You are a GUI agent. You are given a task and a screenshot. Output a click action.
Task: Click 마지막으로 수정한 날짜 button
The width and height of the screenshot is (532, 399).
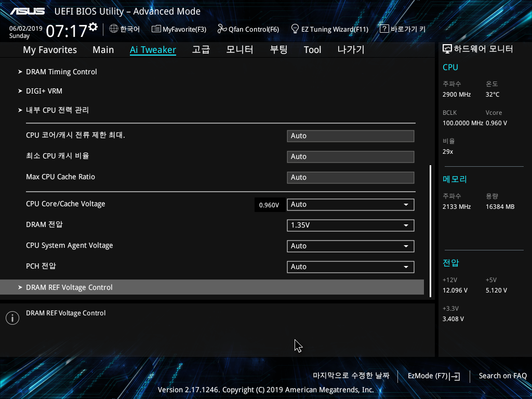pyautogui.click(x=351, y=376)
